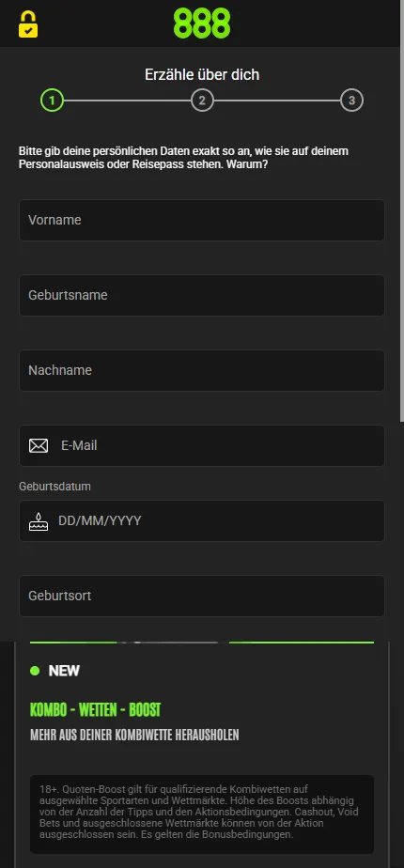Click Mehr aus deiner Kombiwette herausholen text
Viewport: 404px width, 868px height.
point(134,736)
